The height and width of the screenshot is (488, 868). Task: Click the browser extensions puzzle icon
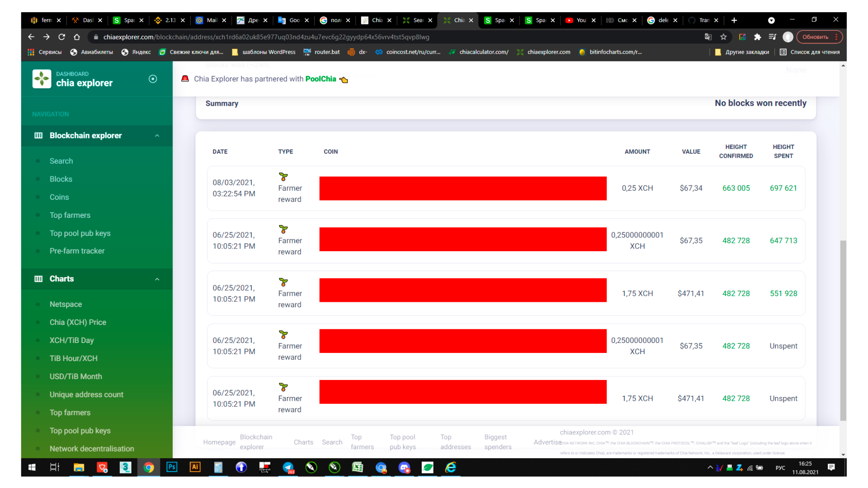click(x=757, y=37)
